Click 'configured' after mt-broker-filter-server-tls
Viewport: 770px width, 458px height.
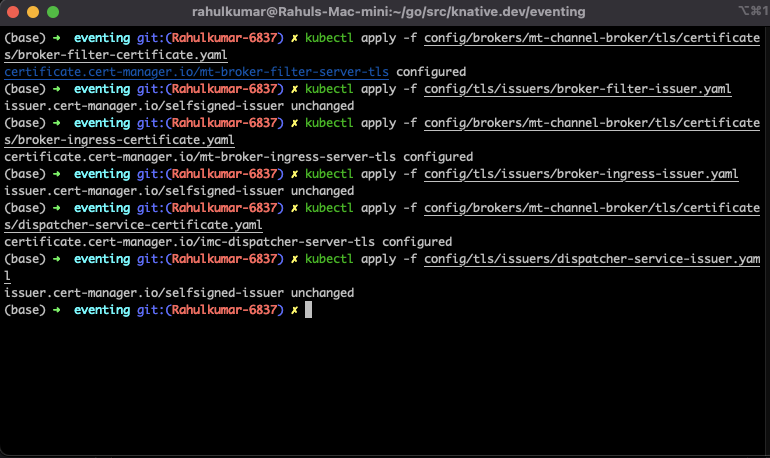pyautogui.click(x=431, y=72)
